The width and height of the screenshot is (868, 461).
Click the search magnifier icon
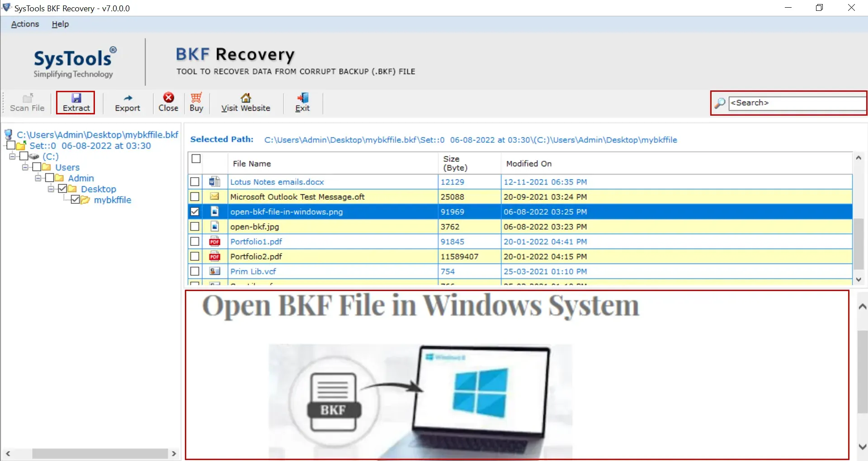point(720,103)
